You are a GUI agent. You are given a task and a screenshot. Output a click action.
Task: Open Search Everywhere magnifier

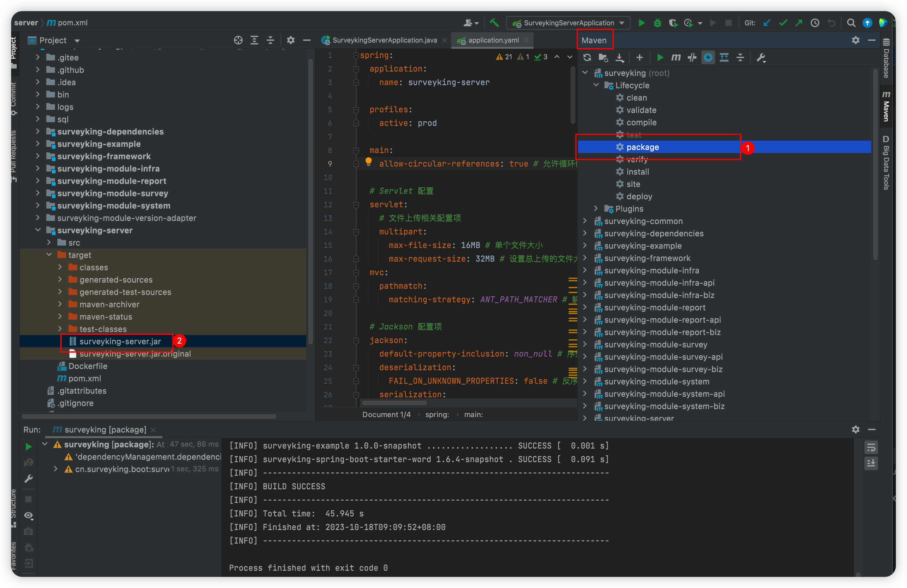tap(851, 23)
